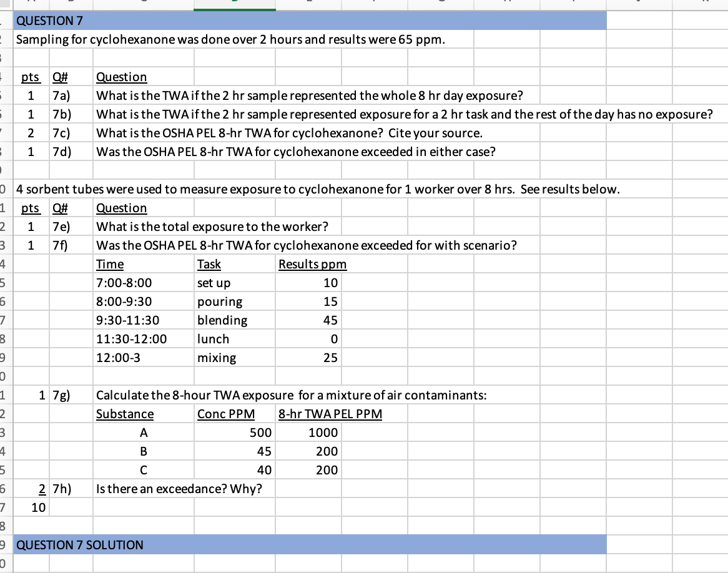This screenshot has width=728, height=573.
Task: Select the QUESTION 7 header cell
Action: (x=310, y=21)
